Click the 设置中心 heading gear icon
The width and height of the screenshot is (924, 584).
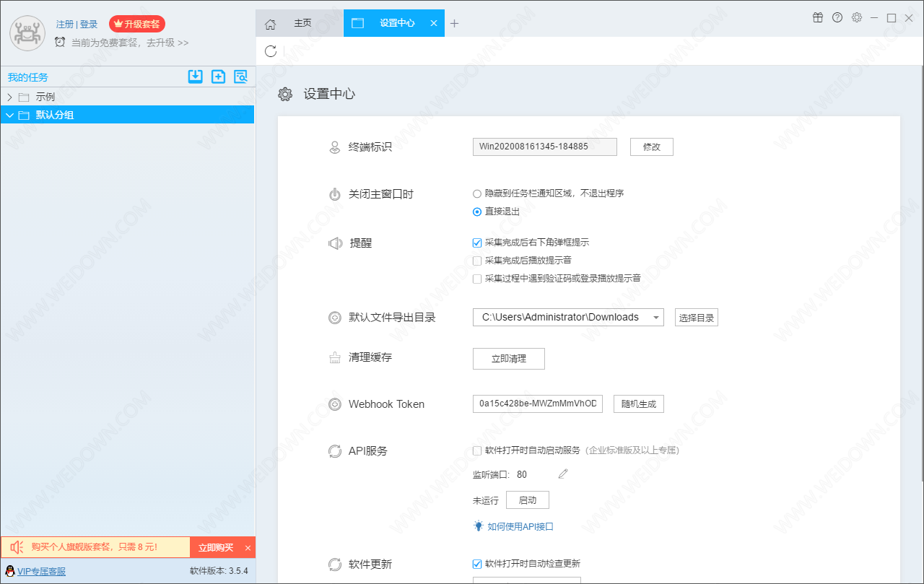click(x=285, y=94)
